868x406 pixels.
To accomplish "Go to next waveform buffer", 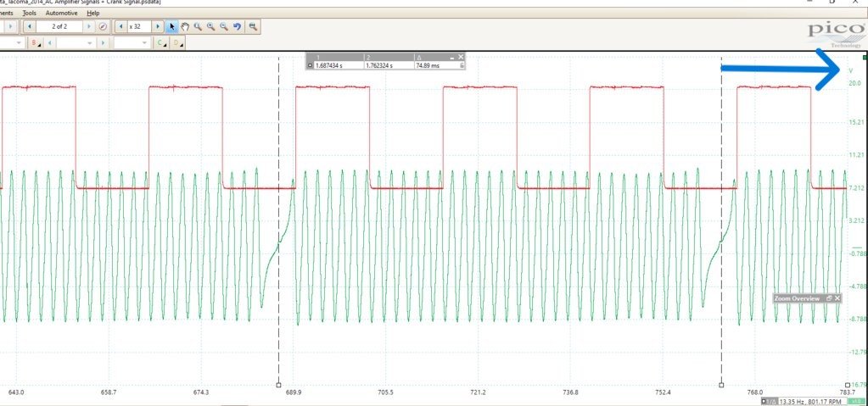I will point(89,26).
